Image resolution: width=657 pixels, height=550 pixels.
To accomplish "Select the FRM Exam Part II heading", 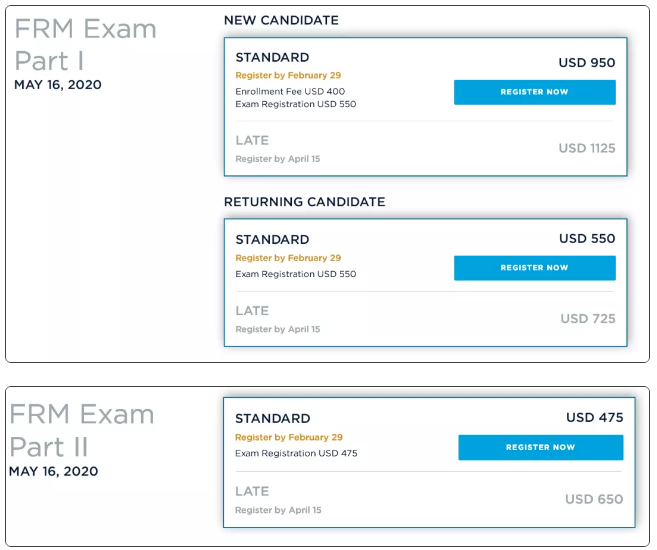I will [82, 429].
